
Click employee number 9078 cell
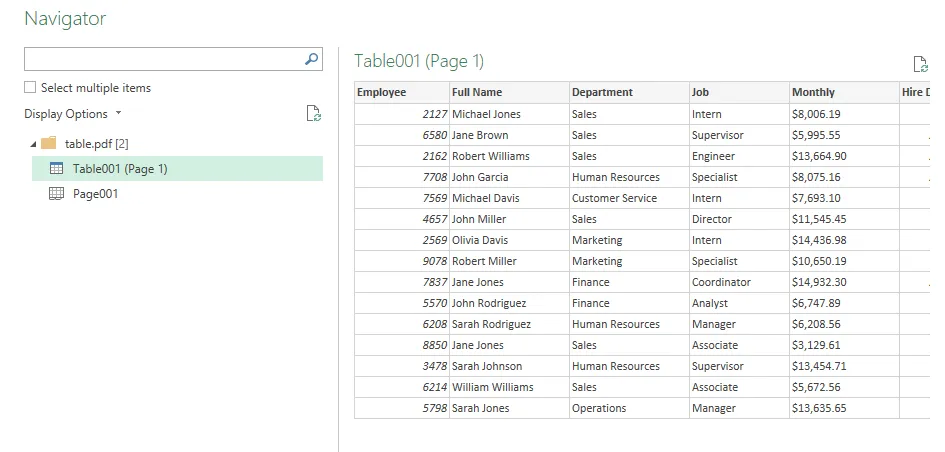[401, 261]
